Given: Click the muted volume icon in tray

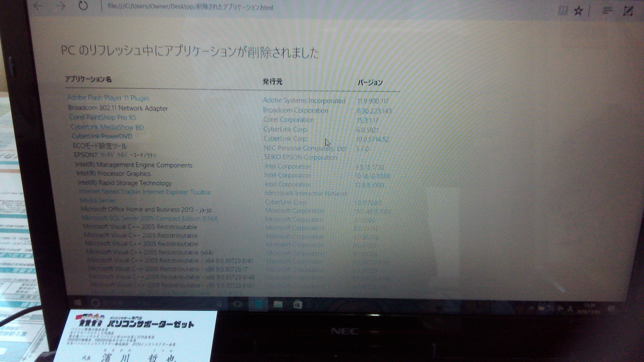Looking at the screenshot, I should pyautogui.click(x=560, y=309).
